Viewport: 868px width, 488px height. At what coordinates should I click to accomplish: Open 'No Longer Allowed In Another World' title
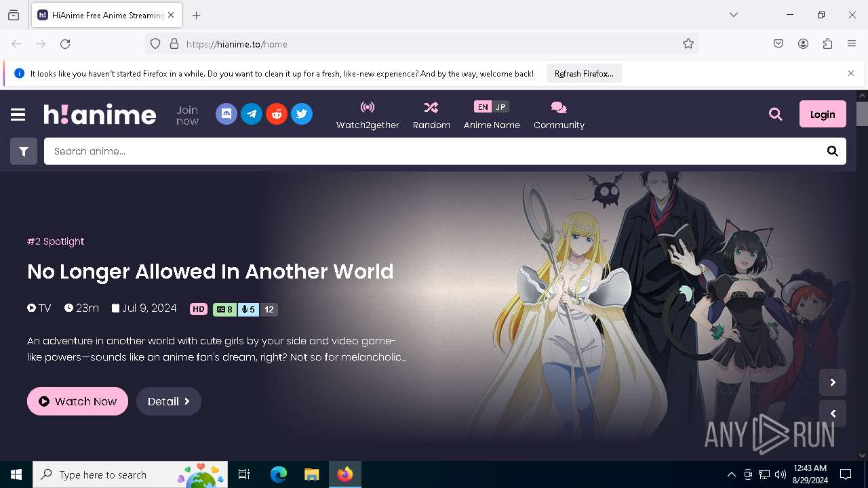(x=210, y=272)
